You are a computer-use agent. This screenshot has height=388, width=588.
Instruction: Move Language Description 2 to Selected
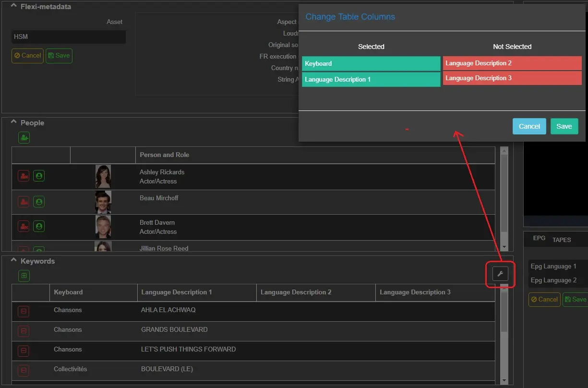(x=512, y=63)
